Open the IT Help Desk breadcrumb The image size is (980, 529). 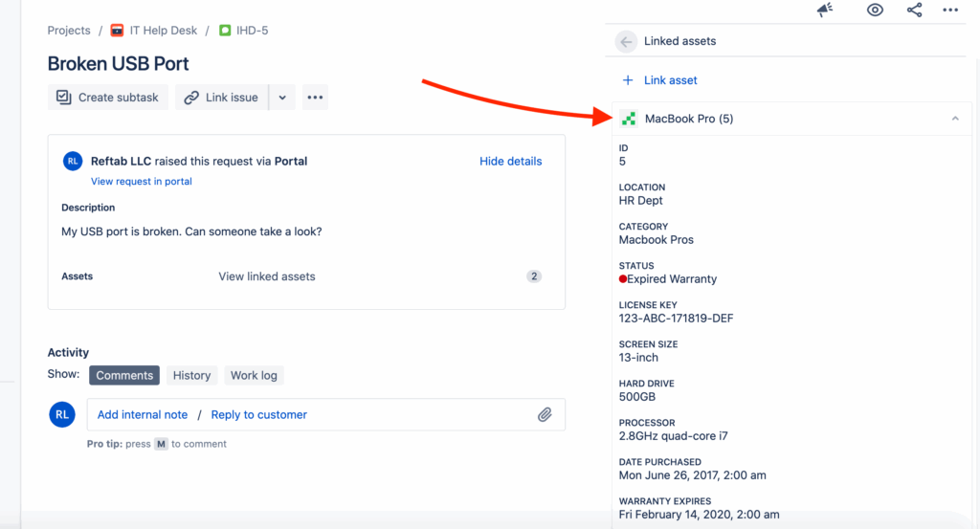(x=163, y=30)
